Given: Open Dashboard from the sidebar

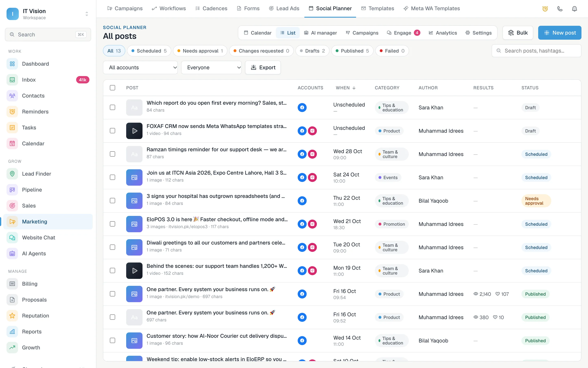Looking at the screenshot, I should click(x=48, y=64).
